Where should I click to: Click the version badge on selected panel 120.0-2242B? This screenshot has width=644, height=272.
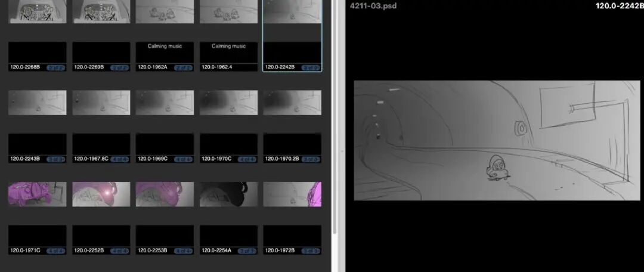coord(310,67)
